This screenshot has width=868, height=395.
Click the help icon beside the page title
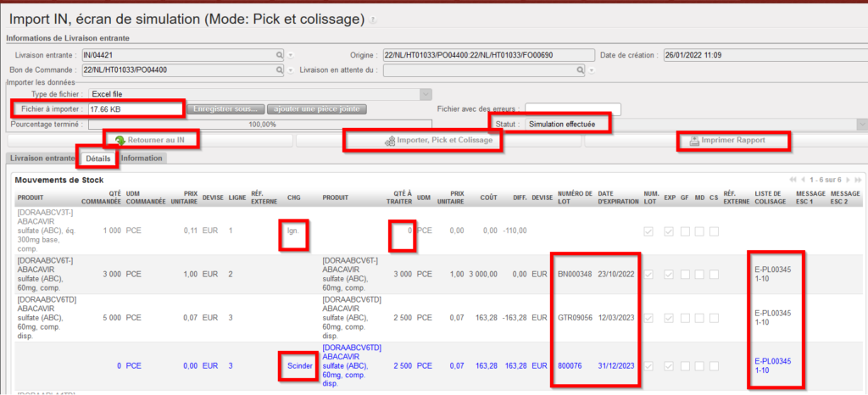374,19
